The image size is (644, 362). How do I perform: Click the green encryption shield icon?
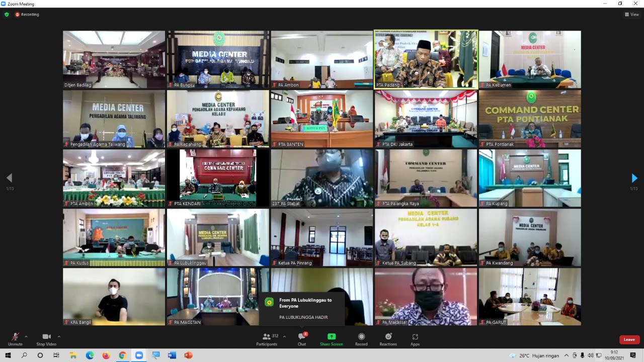(7, 15)
